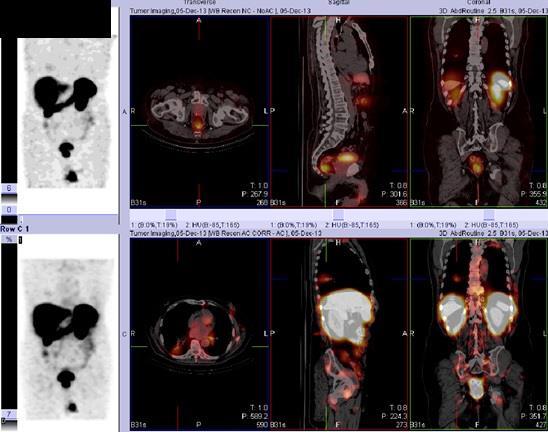Image resolution: width=548 pixels, height=432 pixels.
Task: Click the bottom 3D AbdRoutine 2.5 B31s label
Action: pyautogui.click(x=493, y=233)
